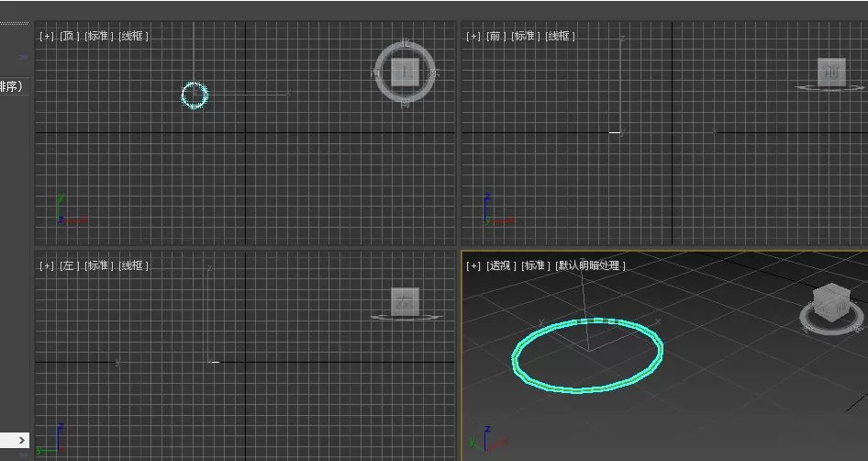Click the compass ring under the Front ViewCube
Image resolution: width=868 pixels, height=461 pixels.
829,87
